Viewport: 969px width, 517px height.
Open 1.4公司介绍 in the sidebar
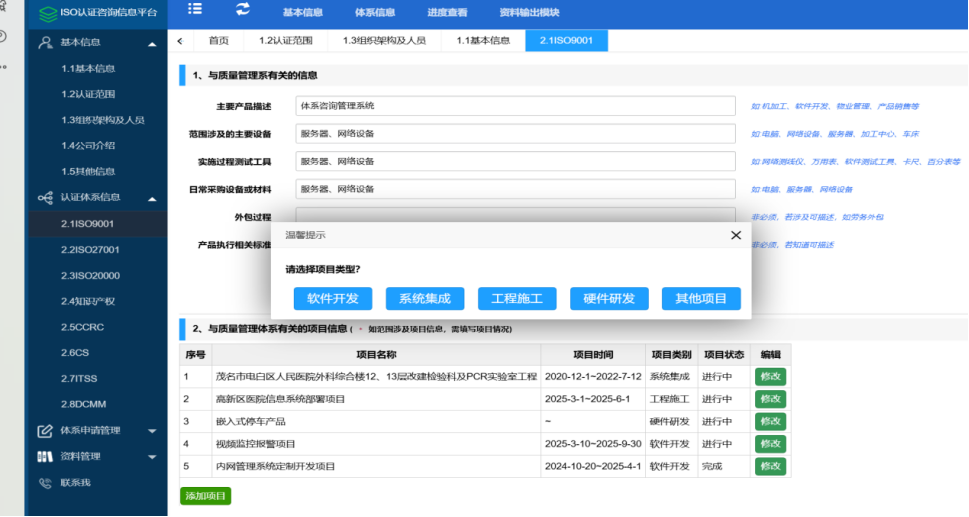(x=88, y=146)
